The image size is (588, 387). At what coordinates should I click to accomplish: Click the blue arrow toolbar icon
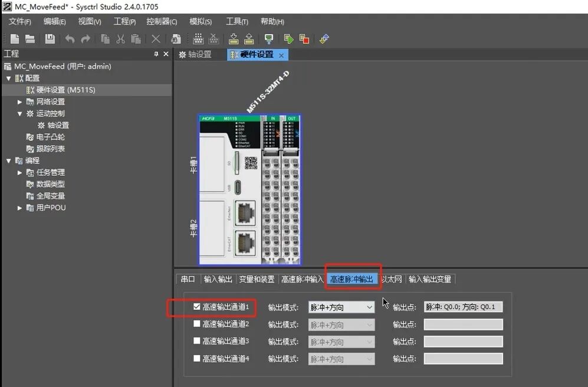pyautogui.click(x=324, y=38)
